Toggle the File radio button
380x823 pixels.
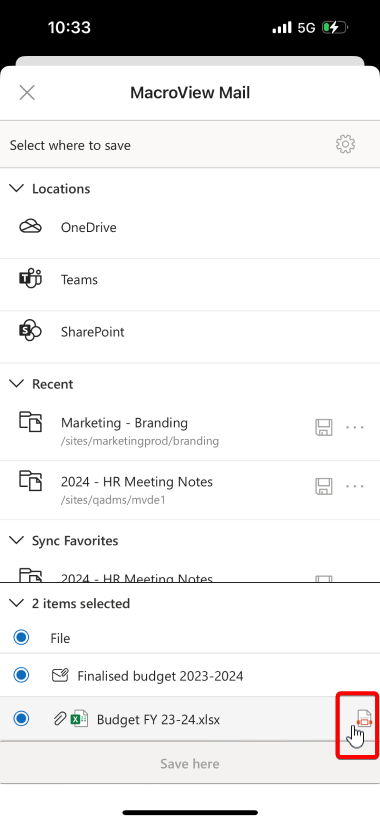click(x=22, y=638)
